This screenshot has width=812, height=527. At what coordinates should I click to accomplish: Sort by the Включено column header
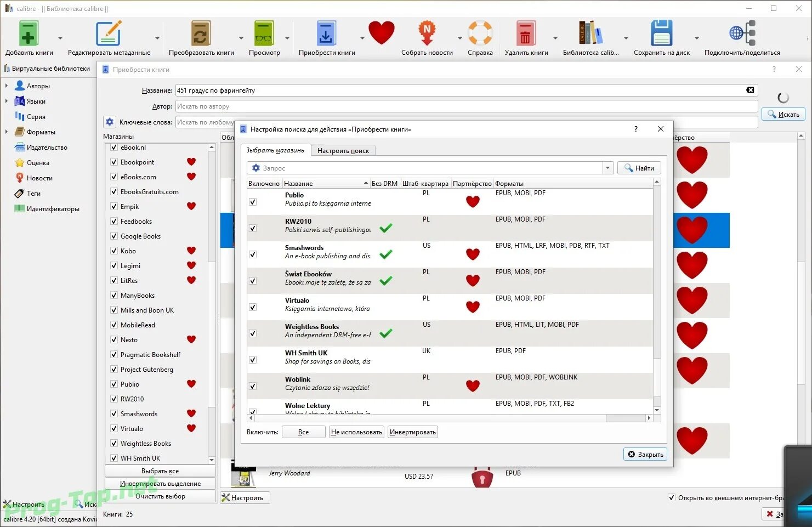coord(264,183)
